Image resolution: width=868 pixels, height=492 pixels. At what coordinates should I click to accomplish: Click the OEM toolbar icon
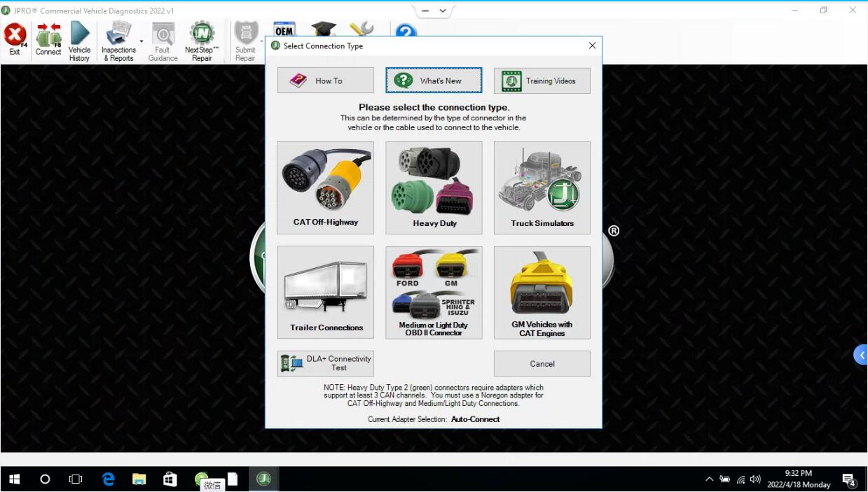point(284,29)
